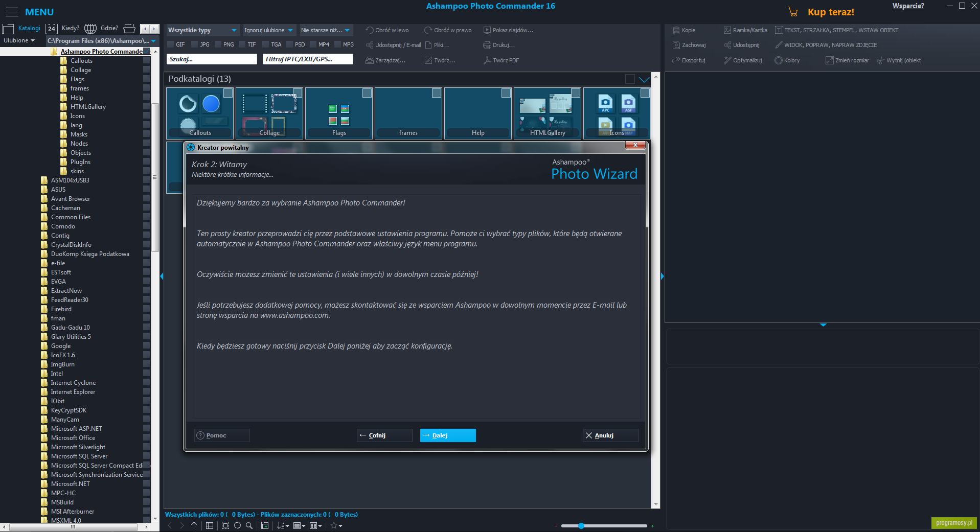
Task: Click Zachowaj save tool
Action: pos(689,45)
